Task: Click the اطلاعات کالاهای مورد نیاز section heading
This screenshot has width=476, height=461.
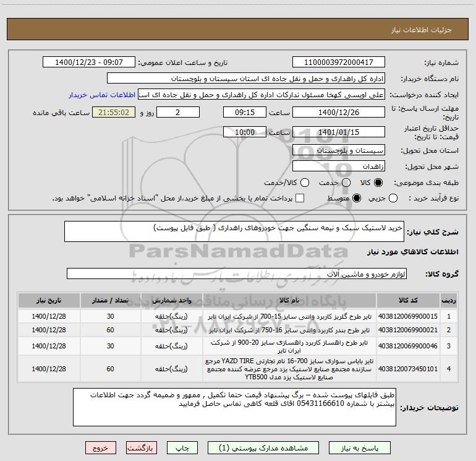Action: [412, 252]
